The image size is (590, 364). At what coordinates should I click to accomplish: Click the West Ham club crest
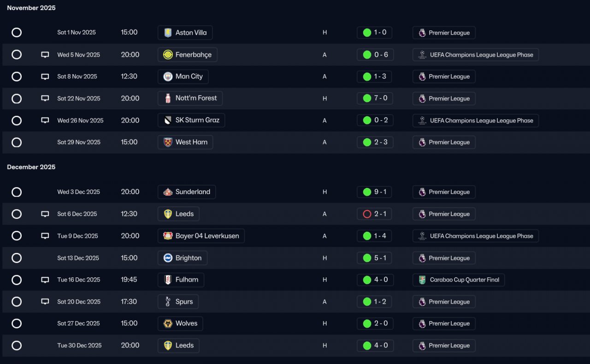[x=168, y=142]
